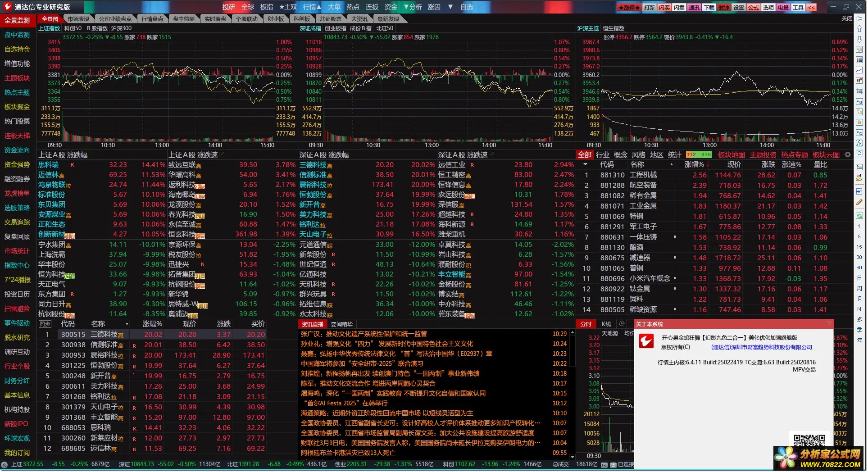The width and height of the screenshot is (868, 472).
Task: Open 龙虎榜单 in the left sidebar
Action: 17,193
